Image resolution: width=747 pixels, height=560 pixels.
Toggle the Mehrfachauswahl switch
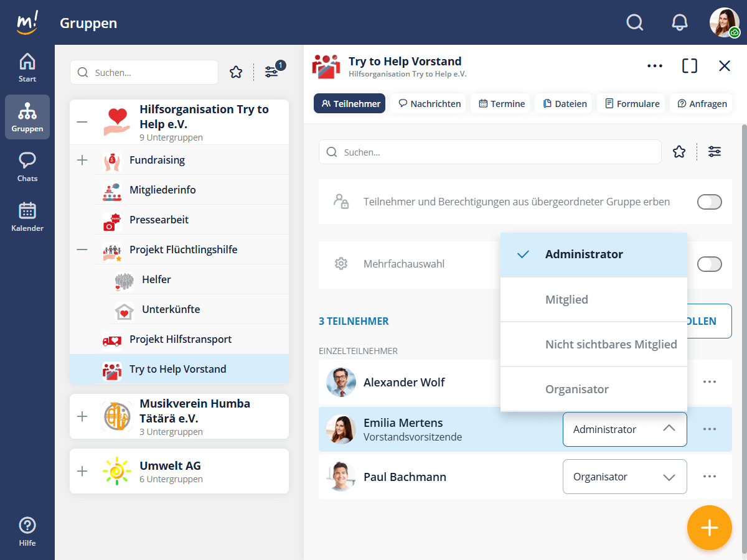(709, 264)
